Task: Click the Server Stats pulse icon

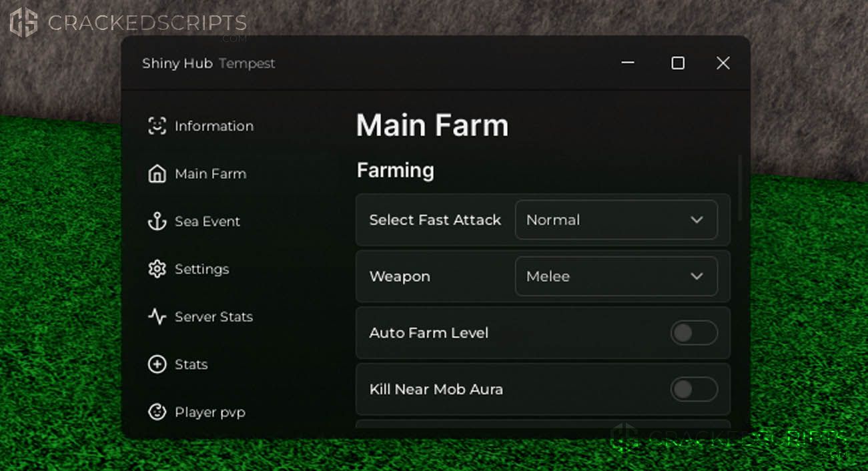Action: point(157,317)
